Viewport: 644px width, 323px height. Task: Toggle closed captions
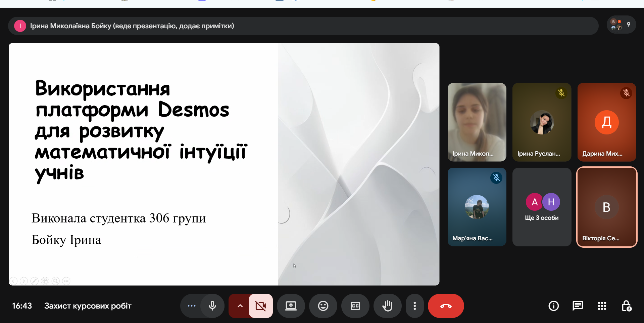355,306
